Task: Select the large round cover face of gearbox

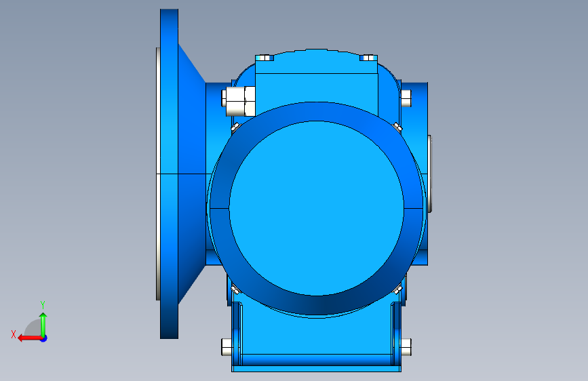Action: [x=316, y=208]
